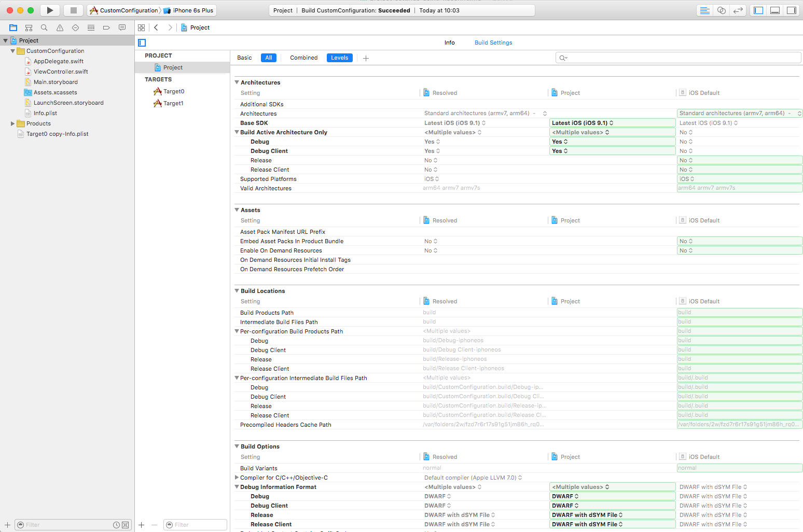Toggle the left Navigator panel
The height and width of the screenshot is (532, 803).
[758, 10]
